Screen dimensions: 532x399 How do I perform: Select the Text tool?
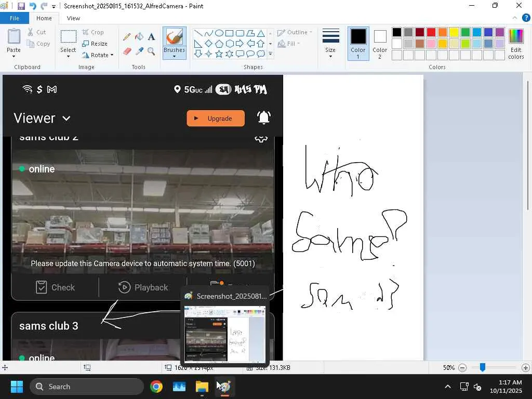[151, 37]
